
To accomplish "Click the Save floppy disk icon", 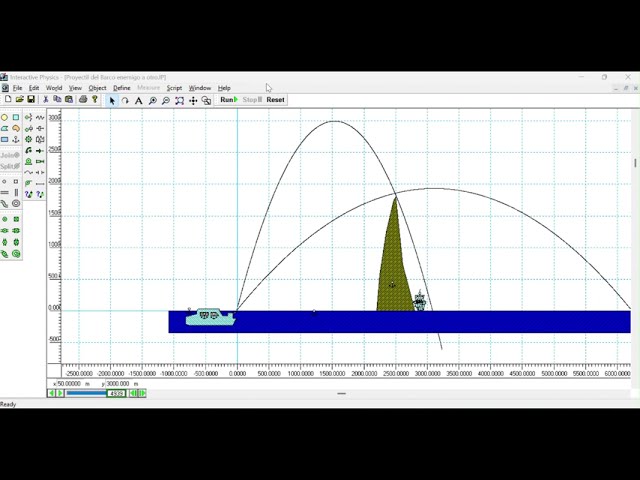I will coord(31,99).
